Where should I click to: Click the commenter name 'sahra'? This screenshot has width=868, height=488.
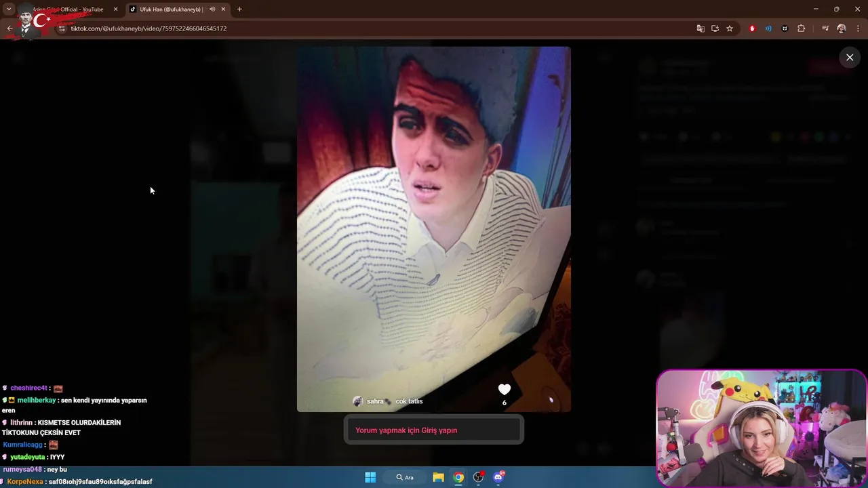point(375,401)
